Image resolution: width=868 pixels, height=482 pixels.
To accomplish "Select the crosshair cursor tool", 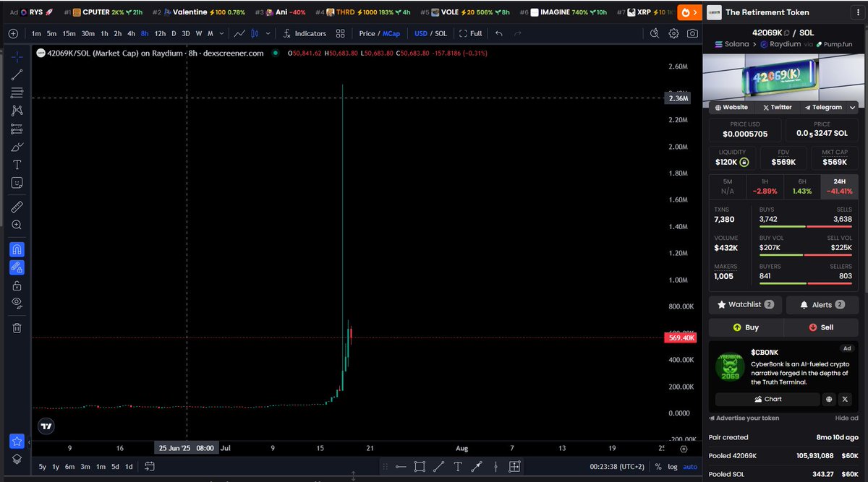I will coord(17,56).
